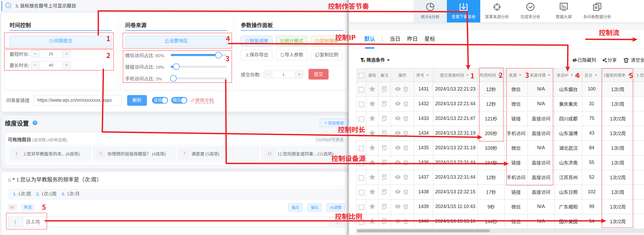Check the select-all checkbox in table header

361,76
